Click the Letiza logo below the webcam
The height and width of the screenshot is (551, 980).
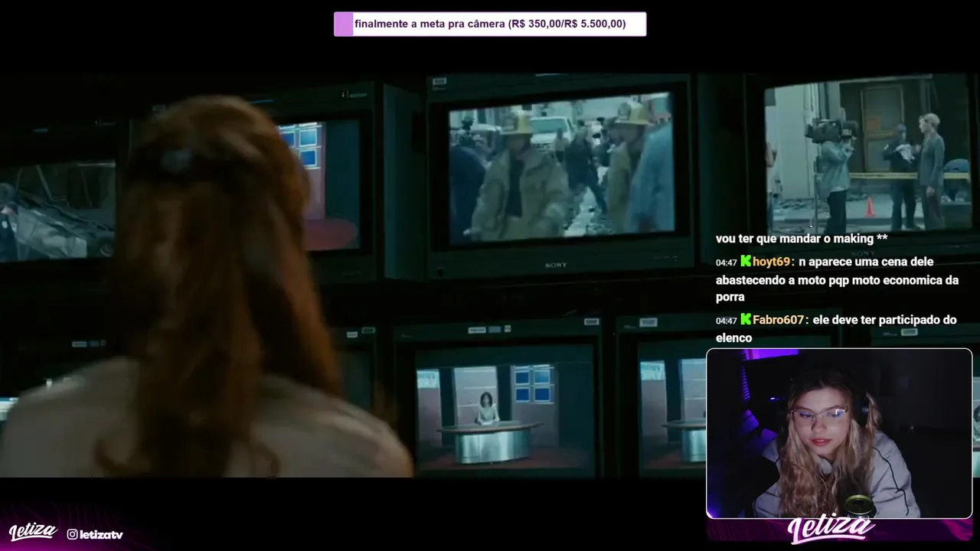(x=831, y=530)
